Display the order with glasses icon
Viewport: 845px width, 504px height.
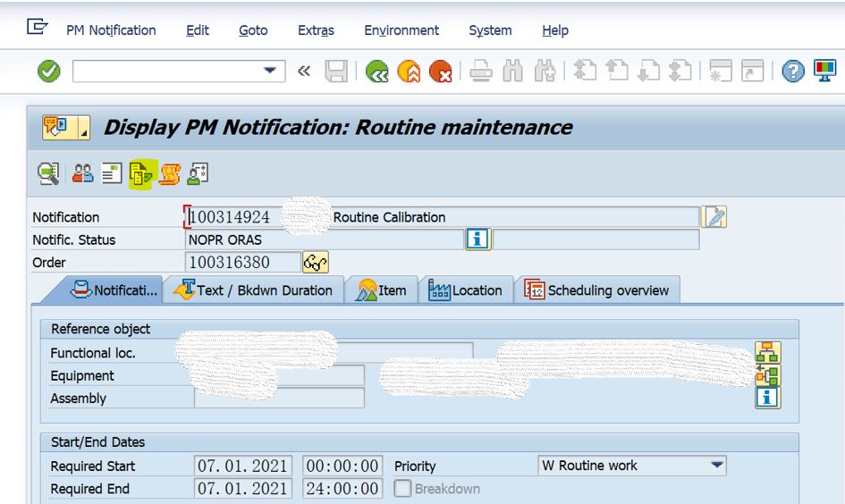click(316, 262)
